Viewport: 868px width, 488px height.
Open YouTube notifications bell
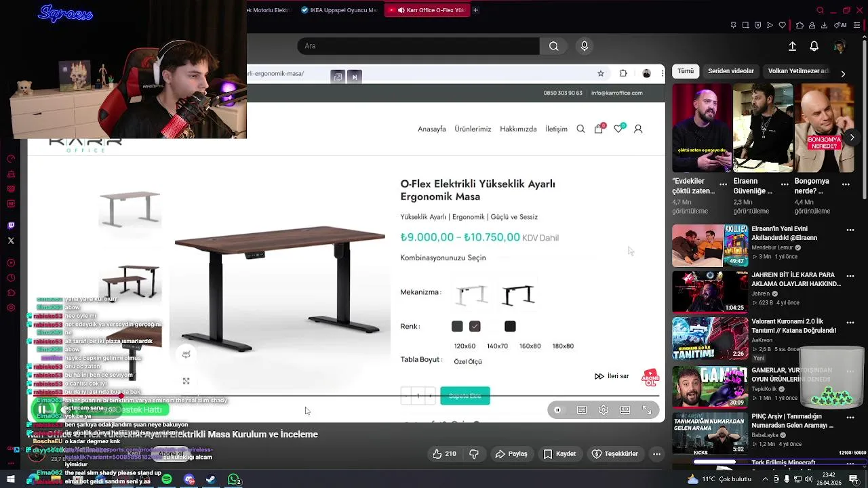tap(814, 46)
